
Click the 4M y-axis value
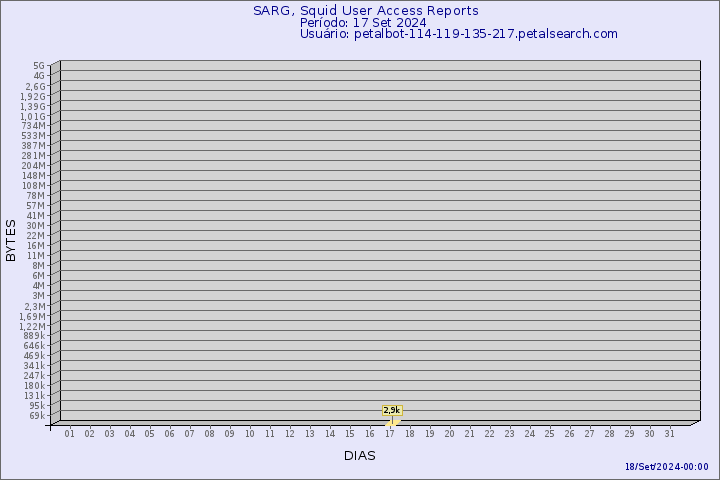coord(39,286)
